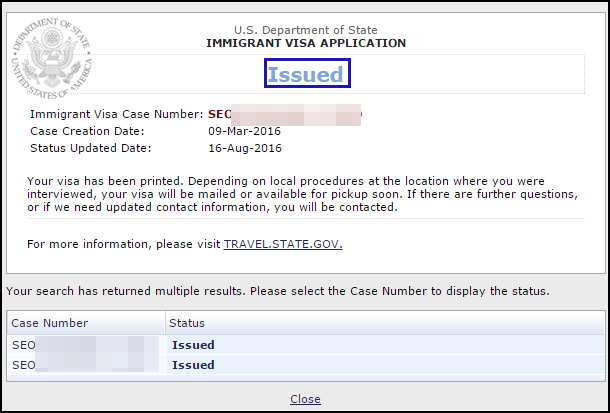Image resolution: width=610 pixels, height=413 pixels.
Task: Click the large Issued status heading
Action: [306, 74]
